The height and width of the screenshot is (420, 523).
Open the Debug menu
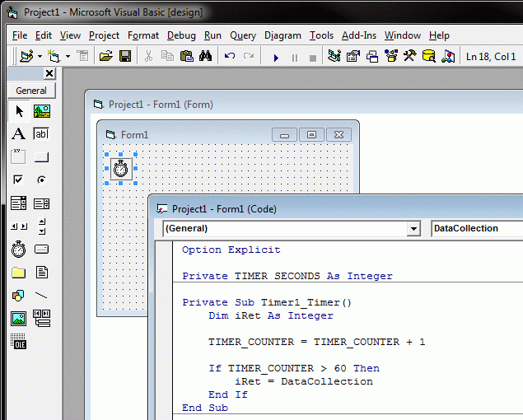click(181, 35)
